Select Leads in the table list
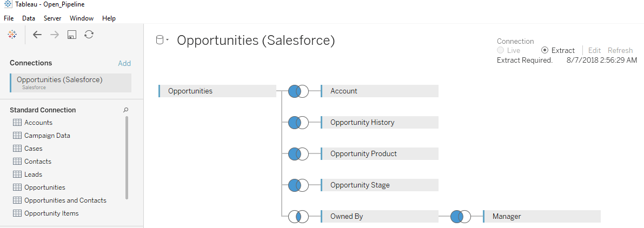 pyautogui.click(x=34, y=175)
